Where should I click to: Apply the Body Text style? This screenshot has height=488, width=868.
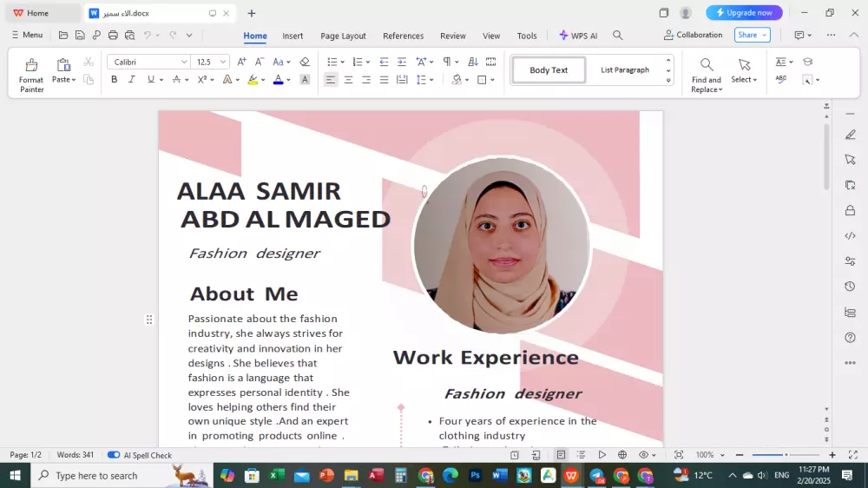point(549,69)
